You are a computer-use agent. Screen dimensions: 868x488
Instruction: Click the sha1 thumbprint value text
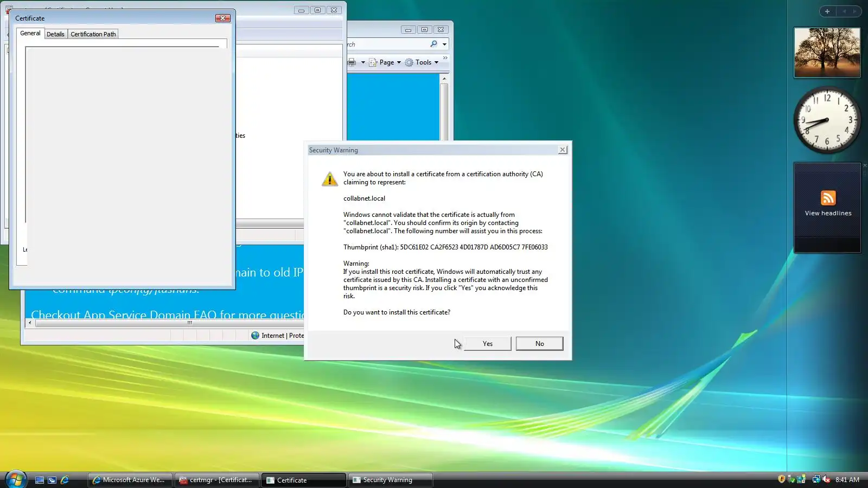(x=474, y=247)
